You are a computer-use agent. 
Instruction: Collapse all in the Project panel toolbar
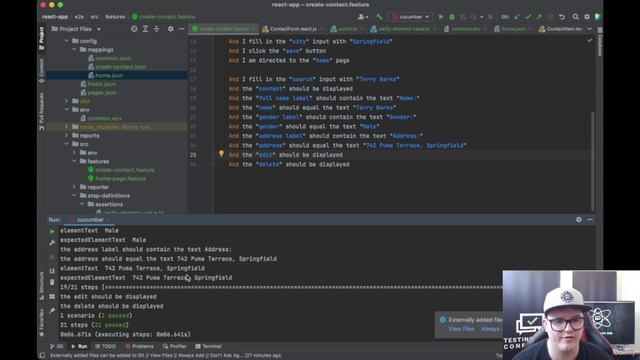(157, 29)
